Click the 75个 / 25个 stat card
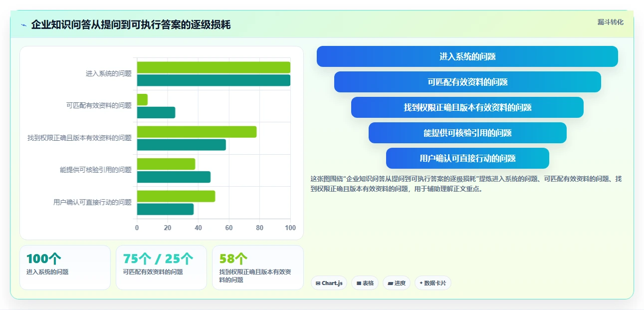 coord(161,268)
